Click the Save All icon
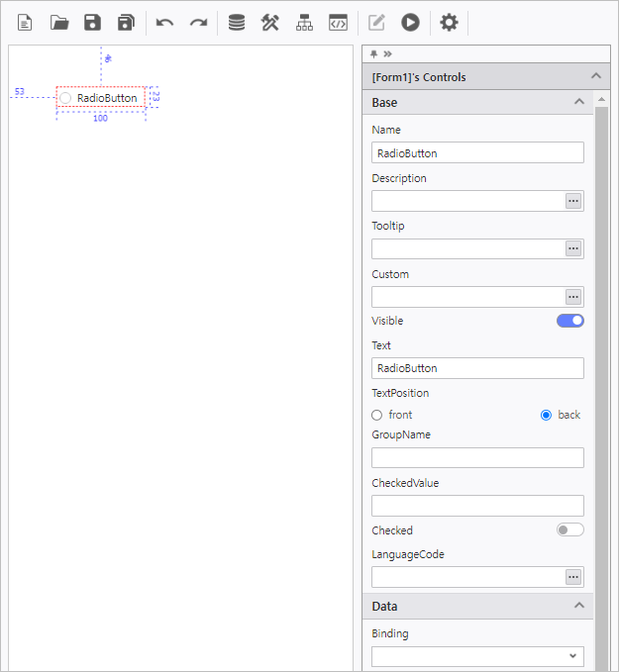The width and height of the screenshot is (619, 672). [x=126, y=23]
